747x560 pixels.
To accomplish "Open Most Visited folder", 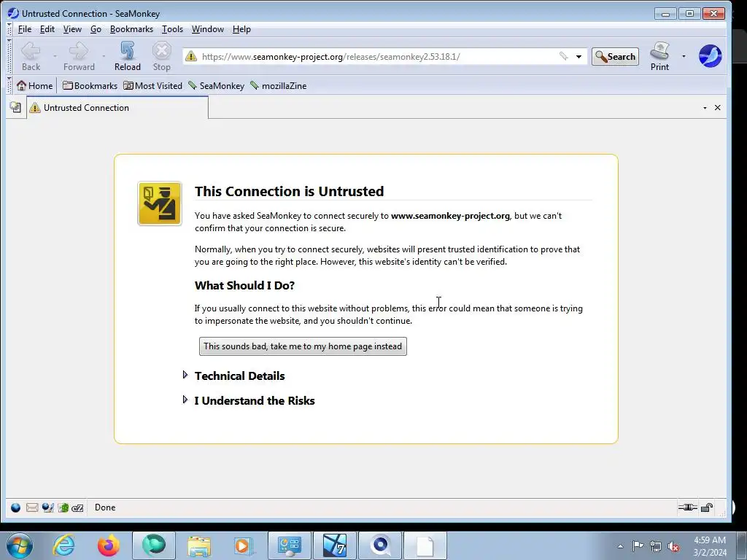I will (153, 86).
